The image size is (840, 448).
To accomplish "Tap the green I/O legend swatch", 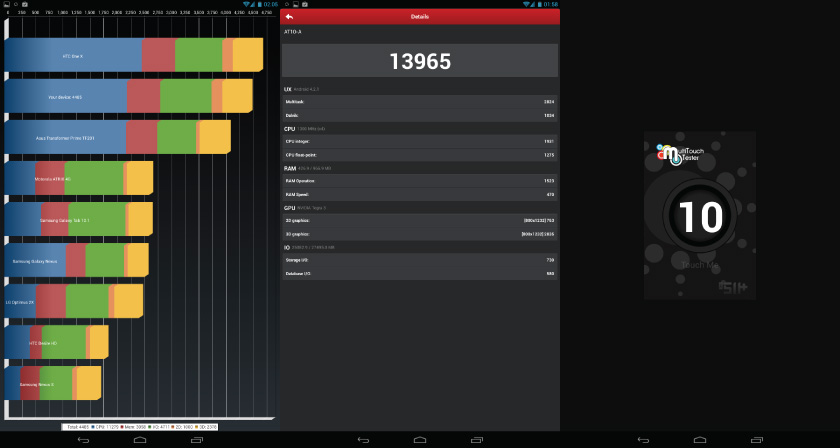I will coord(148,427).
